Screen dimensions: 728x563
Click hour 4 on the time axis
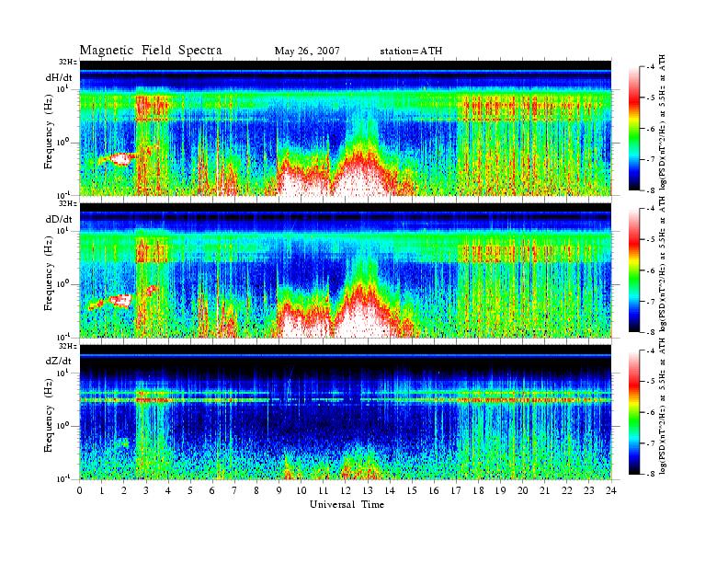[168, 491]
